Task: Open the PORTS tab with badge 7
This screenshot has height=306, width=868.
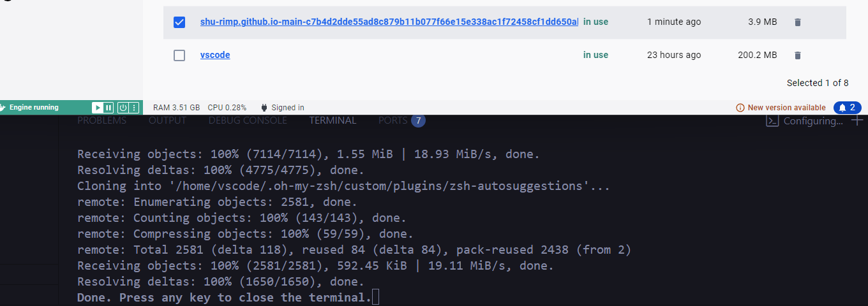Action: point(401,120)
